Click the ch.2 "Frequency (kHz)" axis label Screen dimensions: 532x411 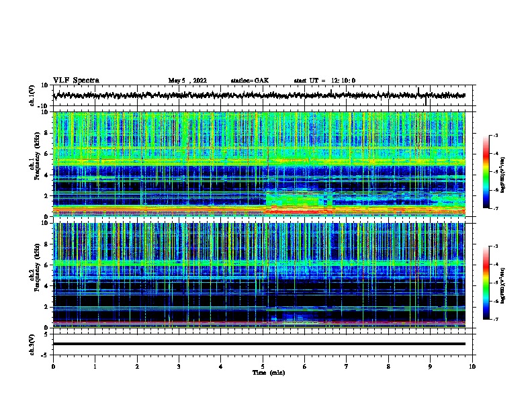pos(37,267)
